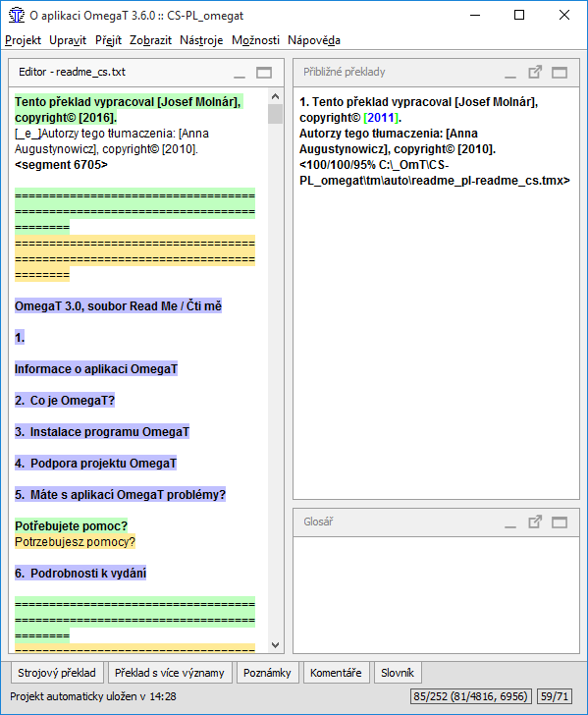Show the Překlad s více významy panel
588x715 pixels.
(170, 673)
